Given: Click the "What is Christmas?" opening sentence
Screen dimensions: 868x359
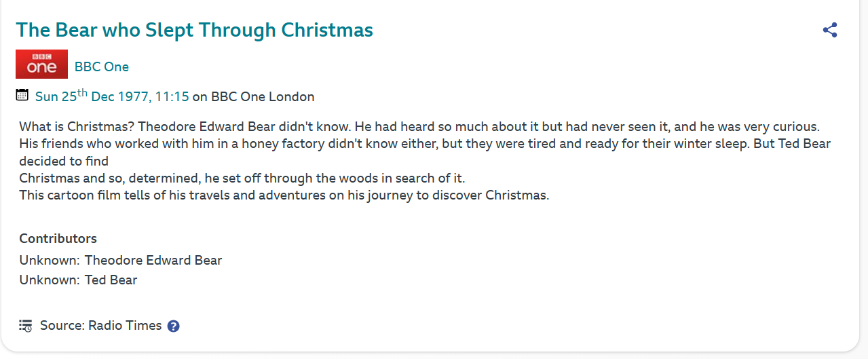Looking at the screenshot, I should click(77, 126).
